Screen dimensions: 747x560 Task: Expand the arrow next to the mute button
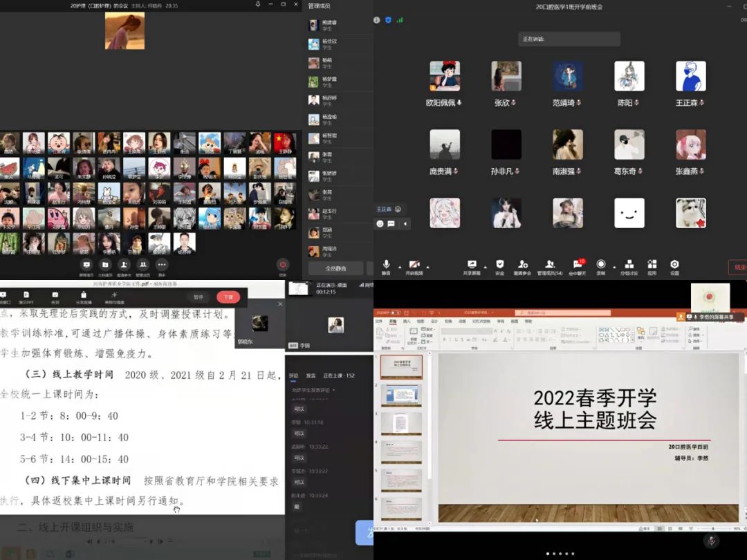pyautogui.click(x=399, y=267)
